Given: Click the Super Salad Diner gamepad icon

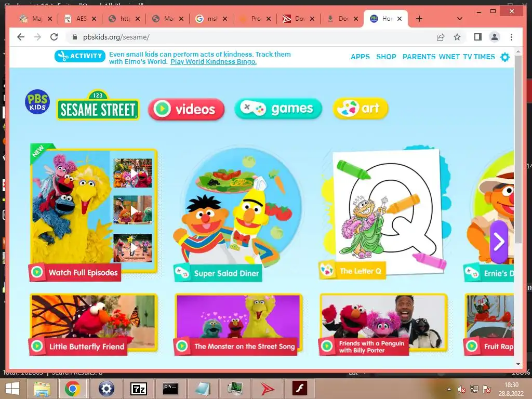Looking at the screenshot, I should [x=182, y=272].
